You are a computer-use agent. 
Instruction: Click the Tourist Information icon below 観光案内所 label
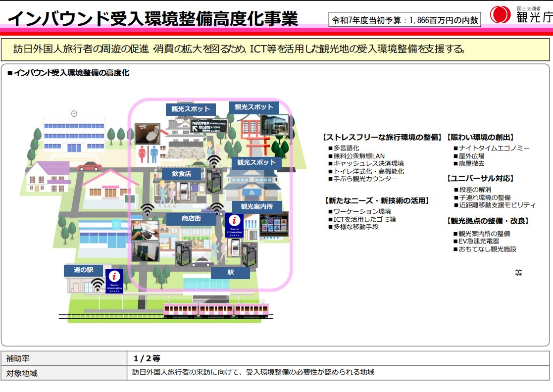[x=234, y=225]
